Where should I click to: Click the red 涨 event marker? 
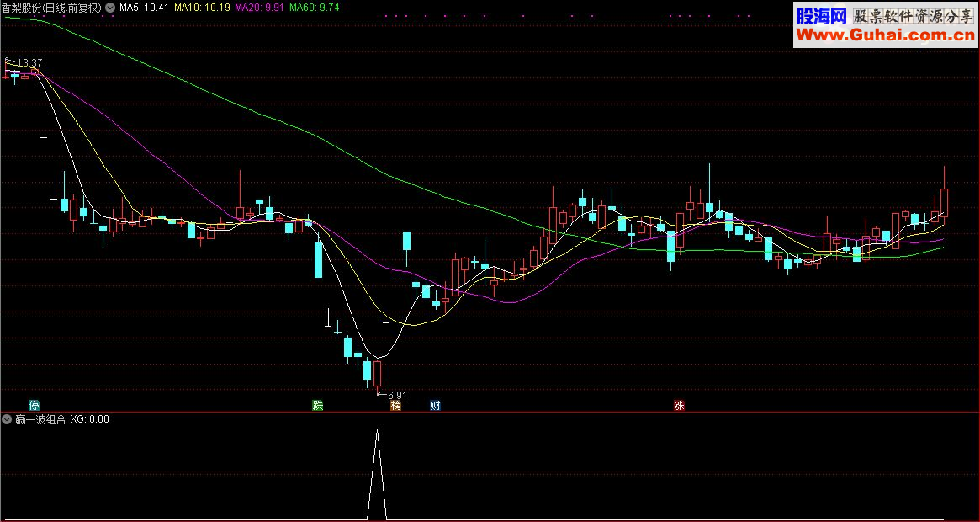coord(680,405)
